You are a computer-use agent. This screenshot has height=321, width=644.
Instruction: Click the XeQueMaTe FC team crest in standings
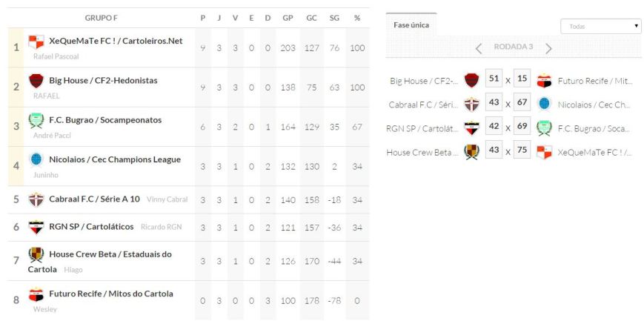pos(36,42)
